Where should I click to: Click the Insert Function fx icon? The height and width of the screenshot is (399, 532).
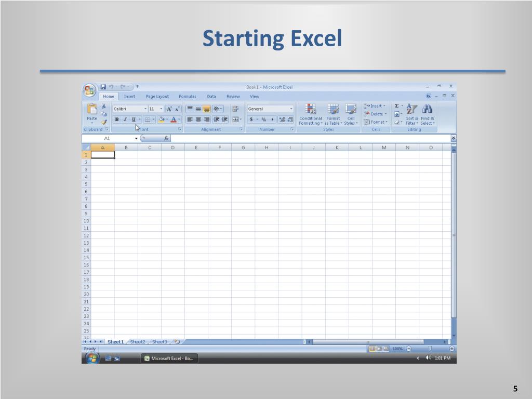click(x=166, y=138)
